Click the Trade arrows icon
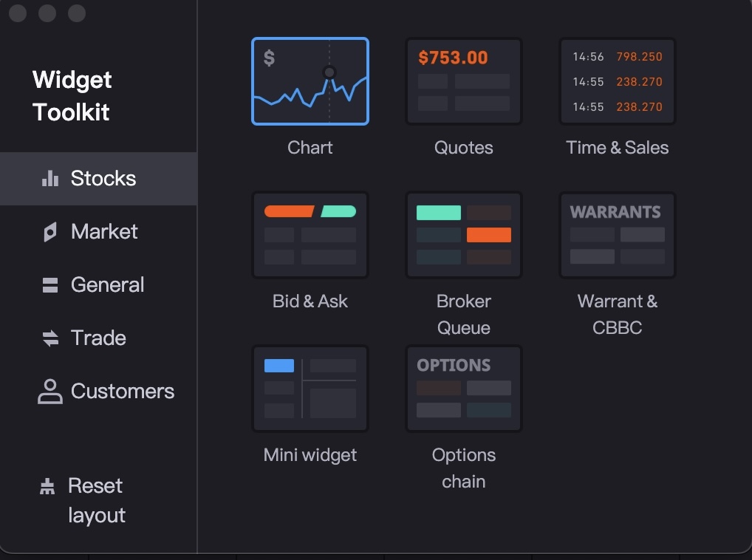The width and height of the screenshot is (752, 560). 50,338
